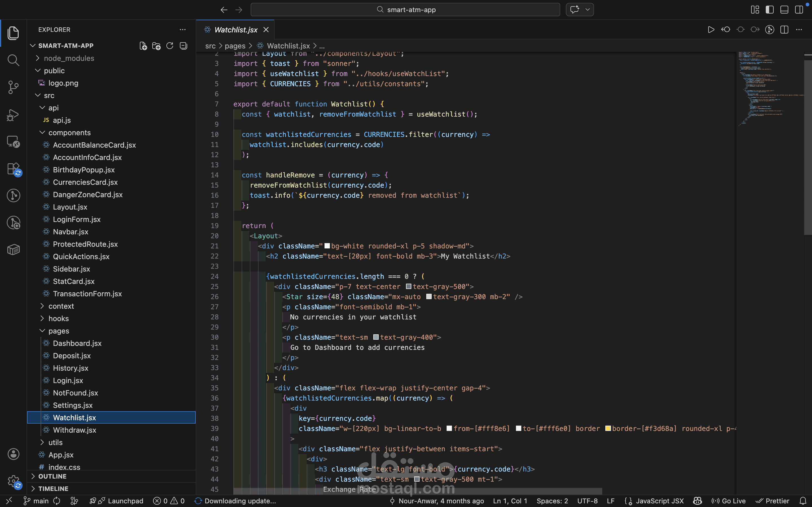Screen dimensions: 812x507
Task: Expand the OUTLINE section
Action: pos(52,476)
